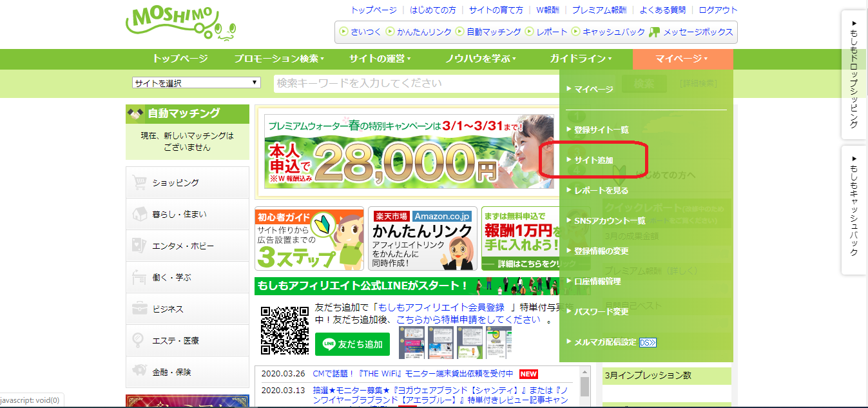Click the 友だち追加 LINE button
868x408 pixels.
(352, 344)
